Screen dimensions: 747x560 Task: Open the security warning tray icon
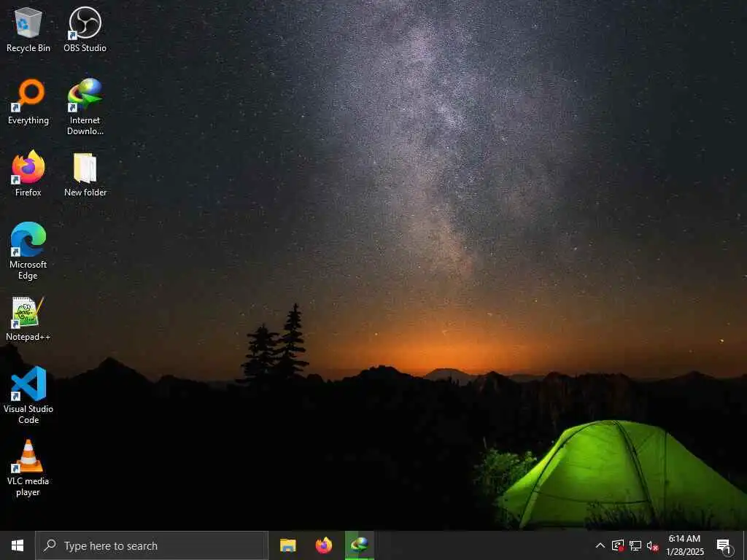click(618, 545)
